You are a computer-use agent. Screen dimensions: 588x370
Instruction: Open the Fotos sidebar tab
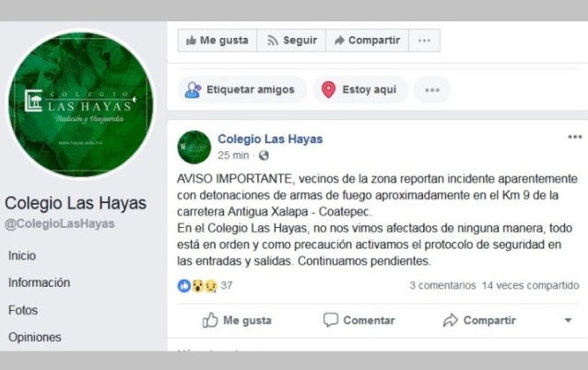pos(23,310)
